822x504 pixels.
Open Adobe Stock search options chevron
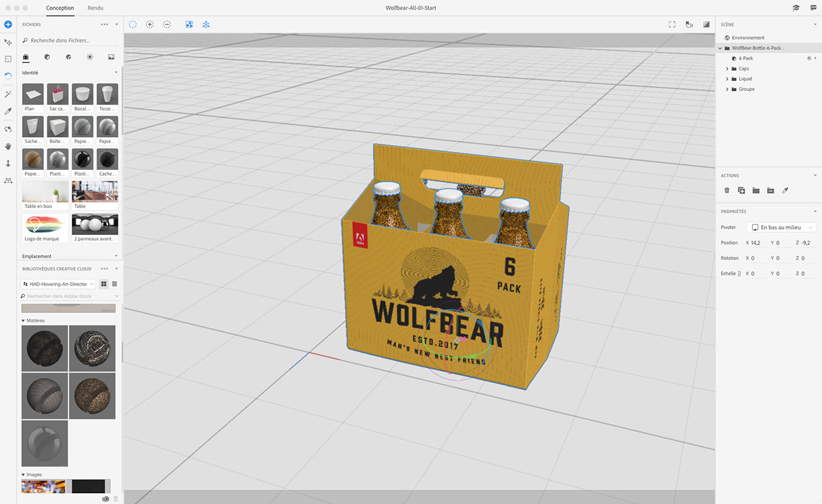click(116, 296)
